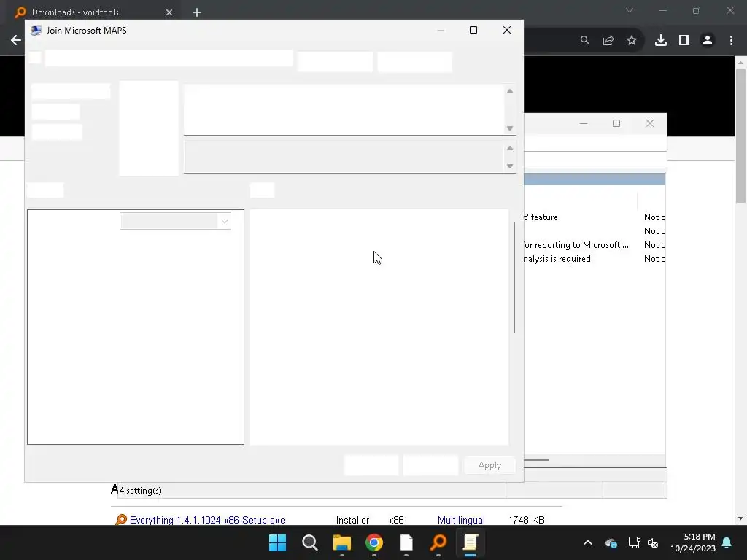Image resolution: width=747 pixels, height=560 pixels.
Task: Open the Windows Start menu
Action: tap(278, 542)
